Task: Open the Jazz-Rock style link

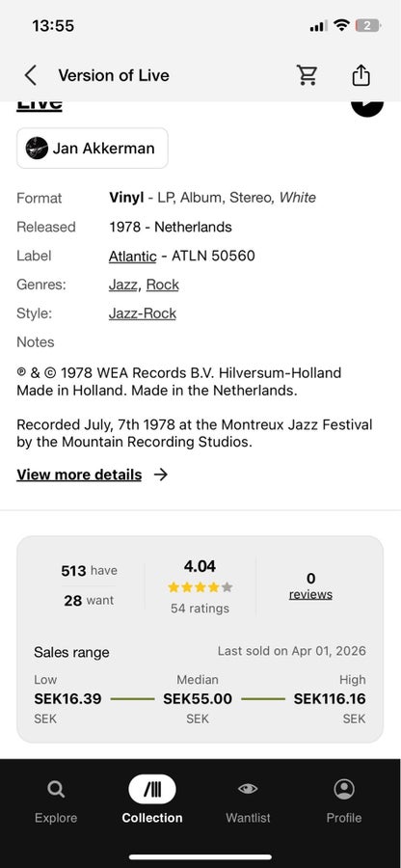Action: pos(143,313)
